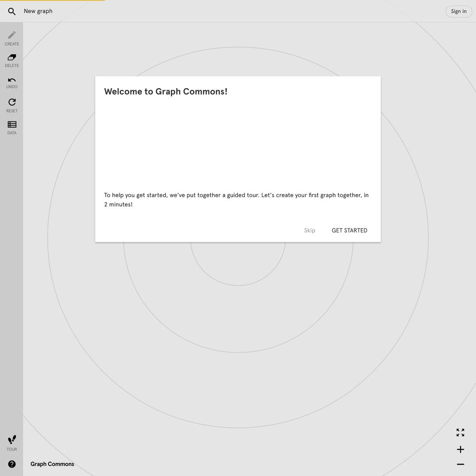Click the Sign in button
476x476 pixels.
458,11
